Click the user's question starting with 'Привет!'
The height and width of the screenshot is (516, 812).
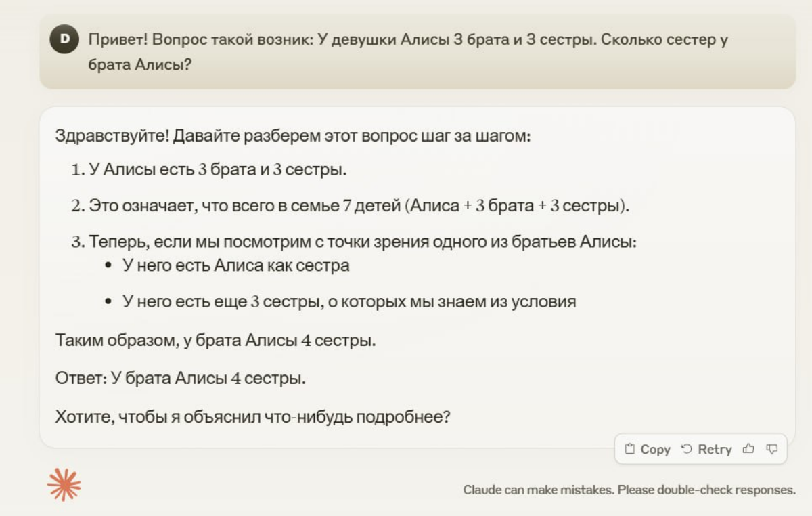[x=408, y=52]
